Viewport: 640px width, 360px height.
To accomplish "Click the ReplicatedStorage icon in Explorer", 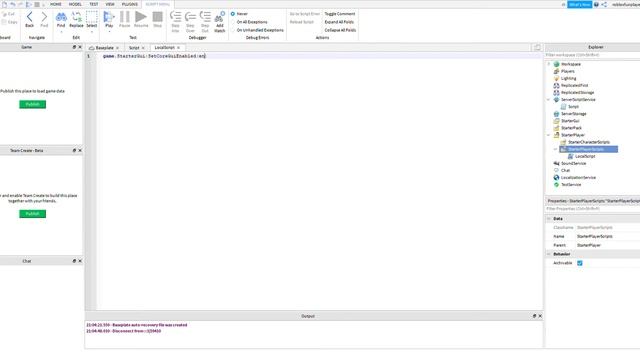I will (556, 92).
